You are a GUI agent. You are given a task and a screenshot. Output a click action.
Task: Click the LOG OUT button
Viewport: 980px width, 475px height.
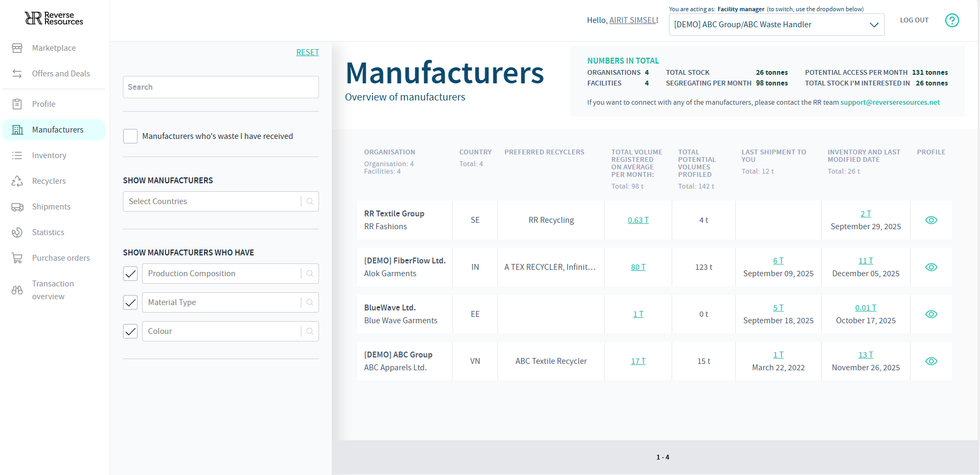click(914, 20)
